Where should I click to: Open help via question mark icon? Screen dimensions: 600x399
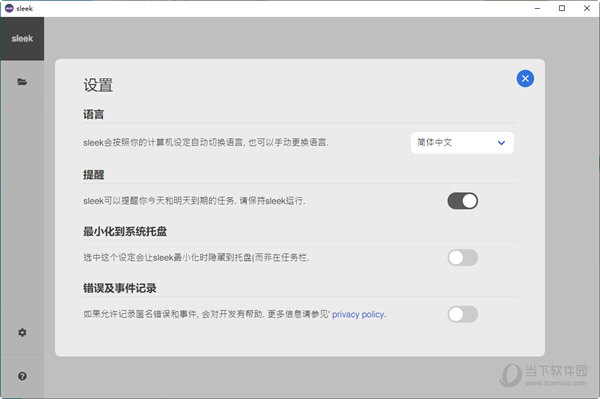pos(22,376)
